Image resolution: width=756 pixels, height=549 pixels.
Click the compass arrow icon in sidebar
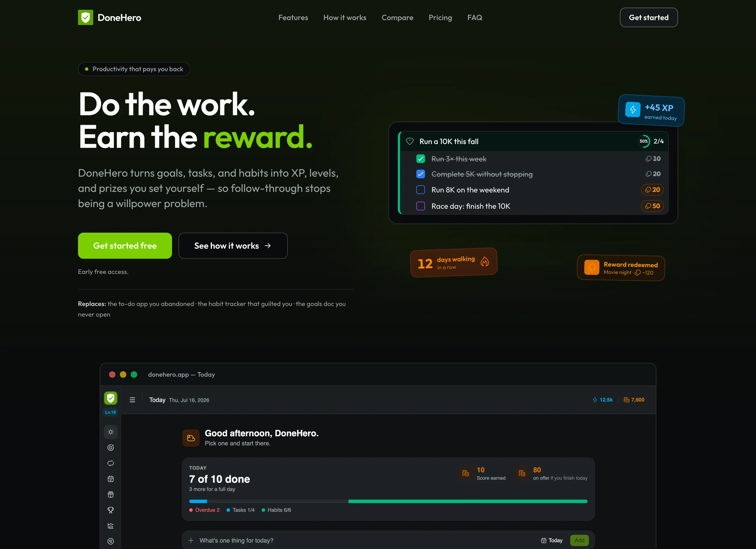click(111, 541)
